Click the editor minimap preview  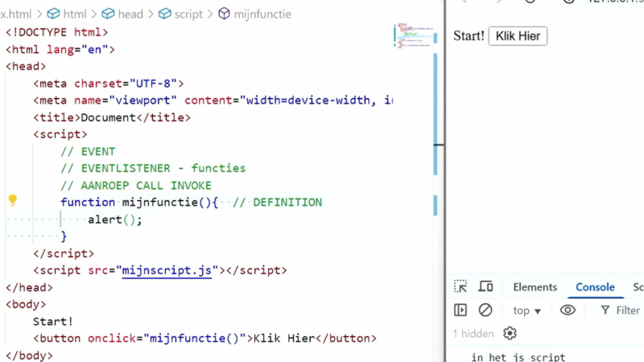(413, 35)
